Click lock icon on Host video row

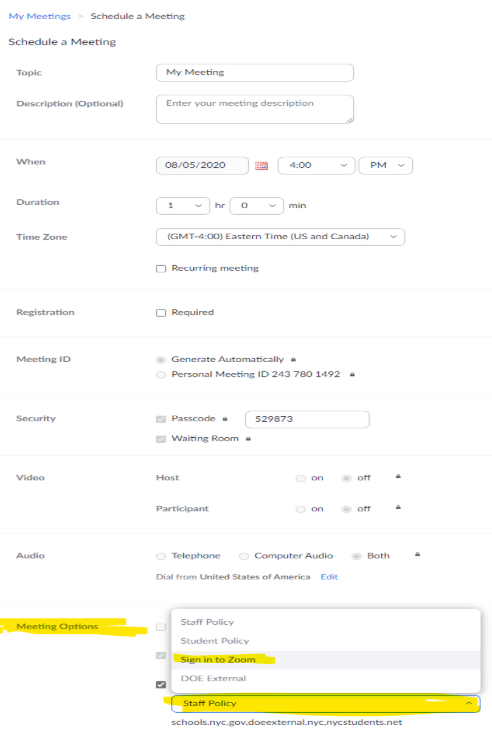(398, 477)
